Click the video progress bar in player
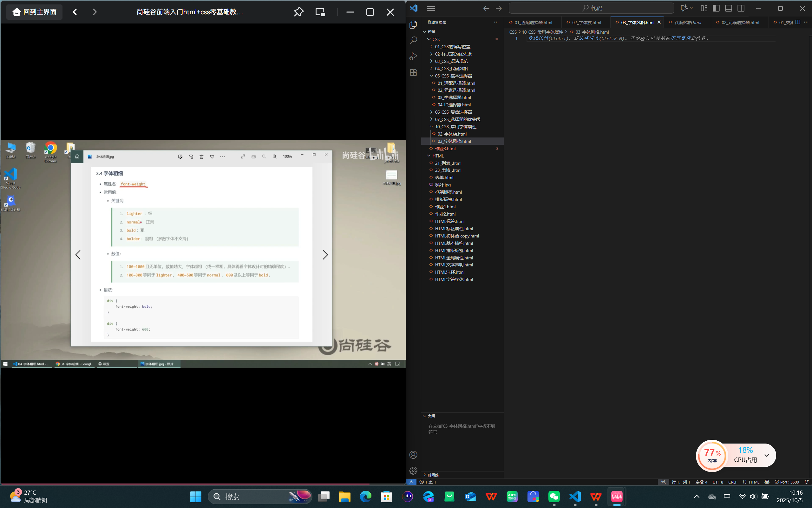The height and width of the screenshot is (508, 812). (203, 484)
